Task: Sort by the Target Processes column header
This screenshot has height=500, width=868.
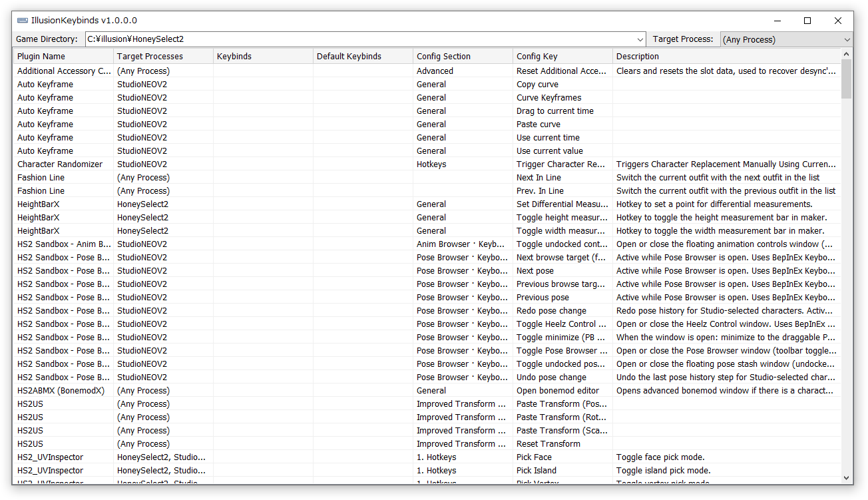Action: 164,57
